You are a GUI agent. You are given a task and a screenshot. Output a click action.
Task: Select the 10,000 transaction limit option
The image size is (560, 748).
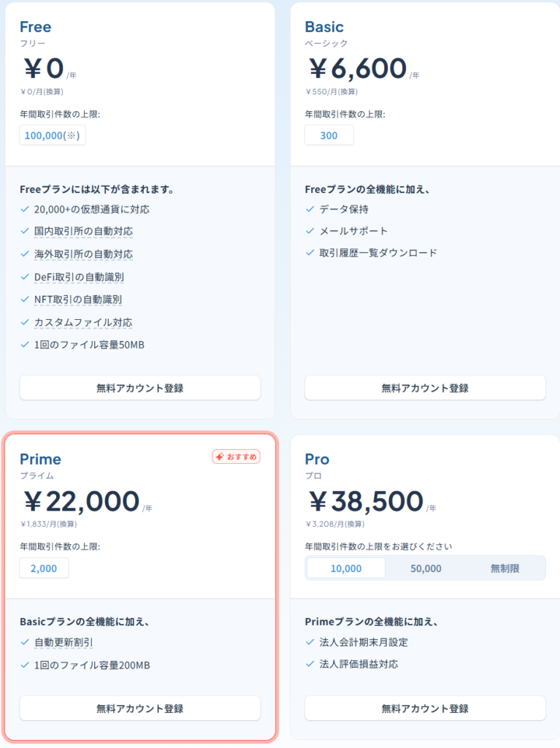[x=346, y=568]
